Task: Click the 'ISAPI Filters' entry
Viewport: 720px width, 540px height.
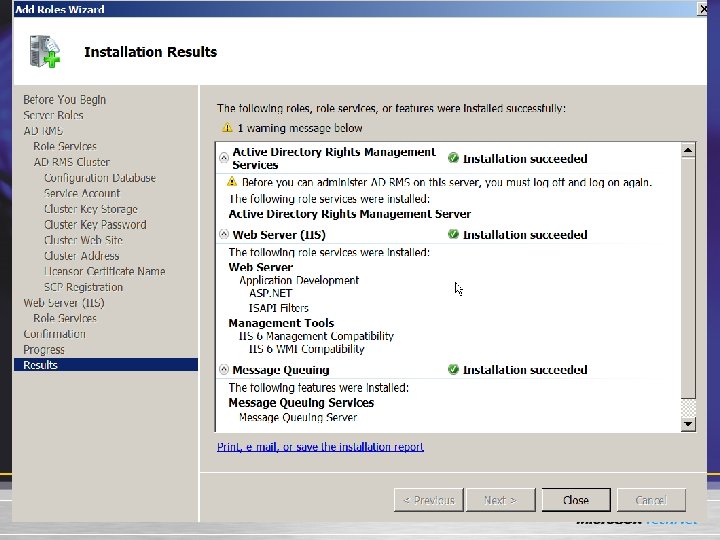Action: pyautogui.click(x=279, y=308)
